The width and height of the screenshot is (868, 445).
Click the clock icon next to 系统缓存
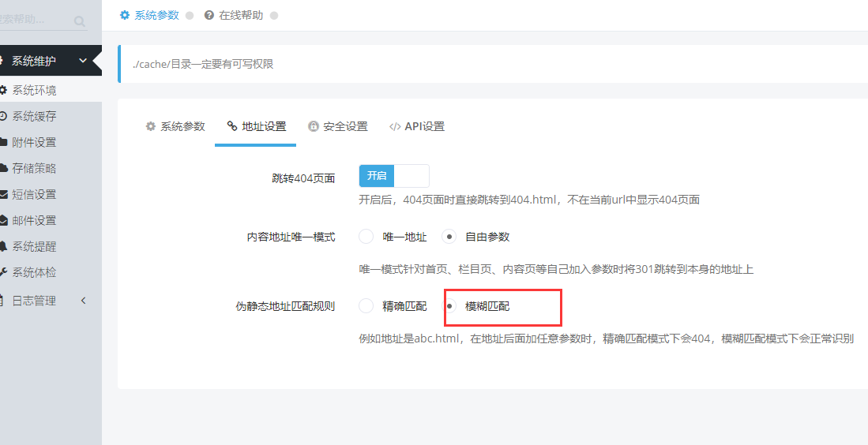point(3,116)
